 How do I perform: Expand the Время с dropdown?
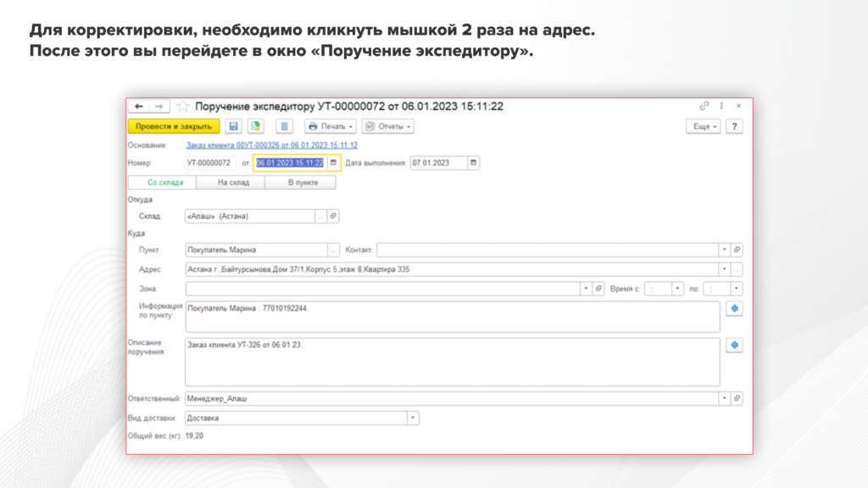pyautogui.click(x=677, y=289)
